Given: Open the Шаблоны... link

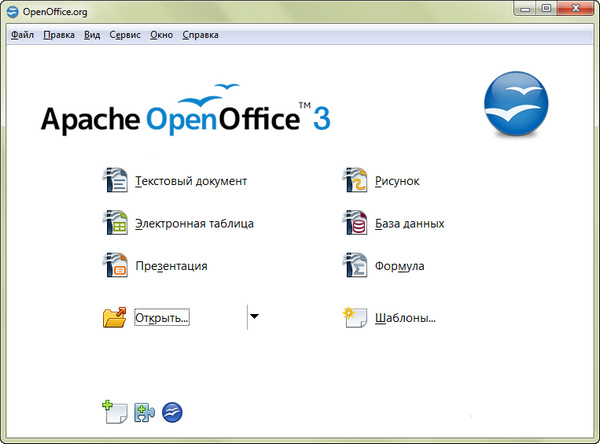Looking at the screenshot, I should point(405,318).
